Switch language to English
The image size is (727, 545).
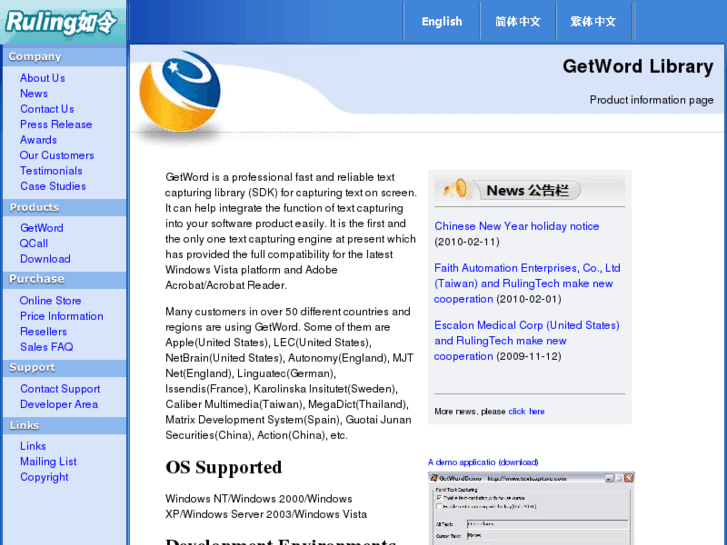[442, 21]
